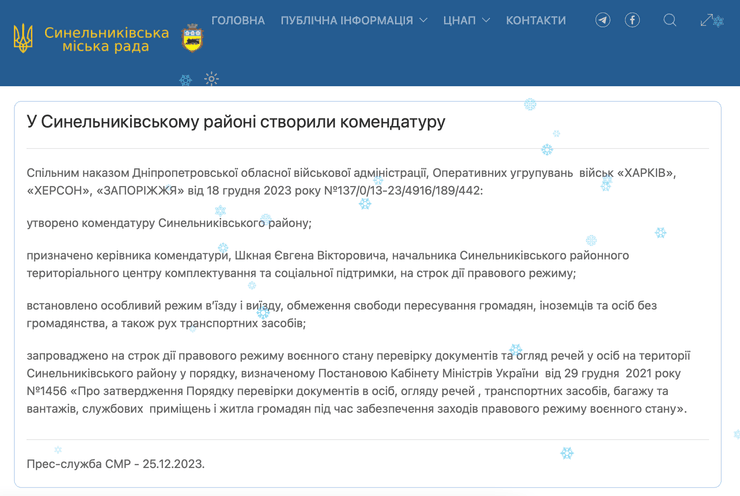Open the Facebook page icon
The image size is (740, 496).
(632, 20)
